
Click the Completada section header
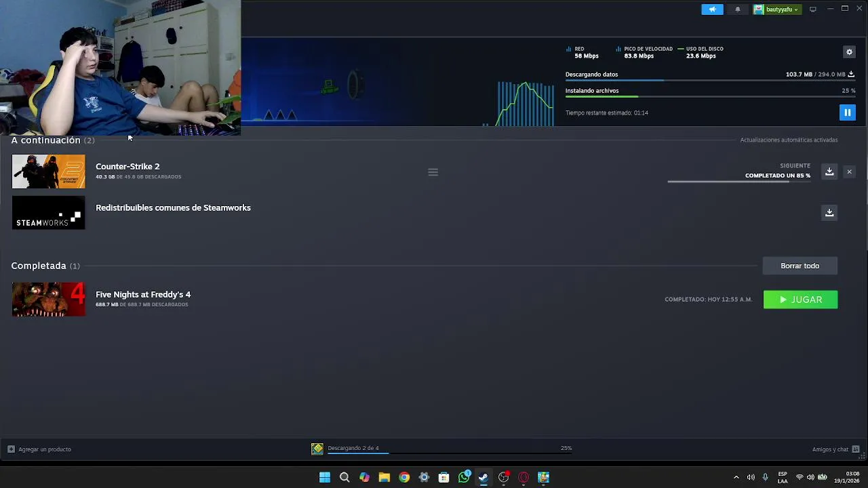pyautogui.click(x=45, y=266)
